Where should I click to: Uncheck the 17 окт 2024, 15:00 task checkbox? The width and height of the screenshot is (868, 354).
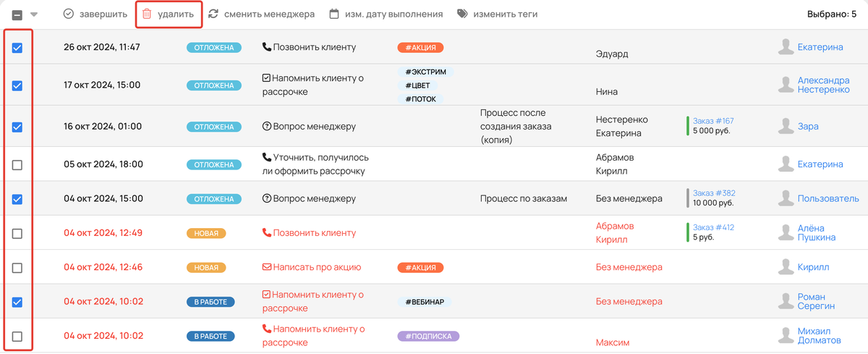17,85
